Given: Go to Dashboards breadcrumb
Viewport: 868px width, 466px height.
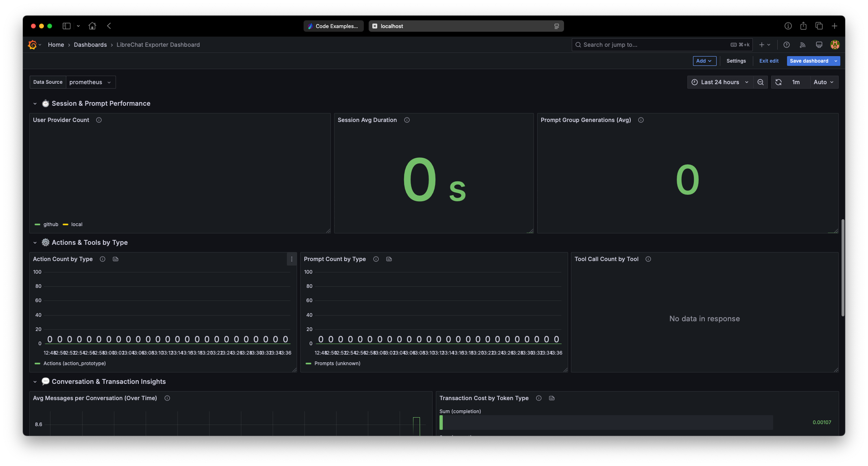Looking at the screenshot, I should [90, 45].
